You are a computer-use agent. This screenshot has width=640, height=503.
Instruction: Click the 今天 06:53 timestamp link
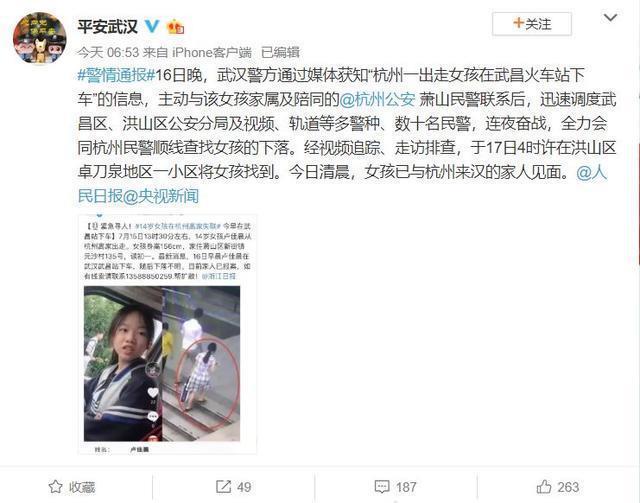click(108, 52)
